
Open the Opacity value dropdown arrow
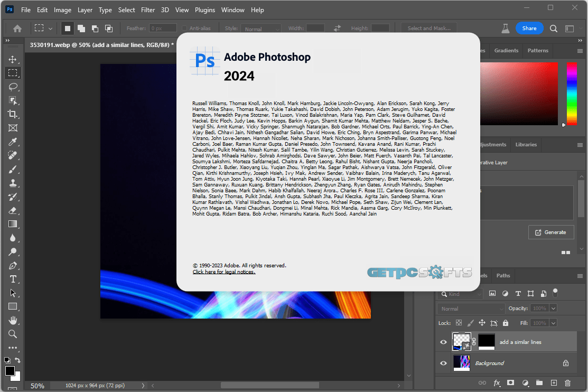pyautogui.click(x=554, y=309)
